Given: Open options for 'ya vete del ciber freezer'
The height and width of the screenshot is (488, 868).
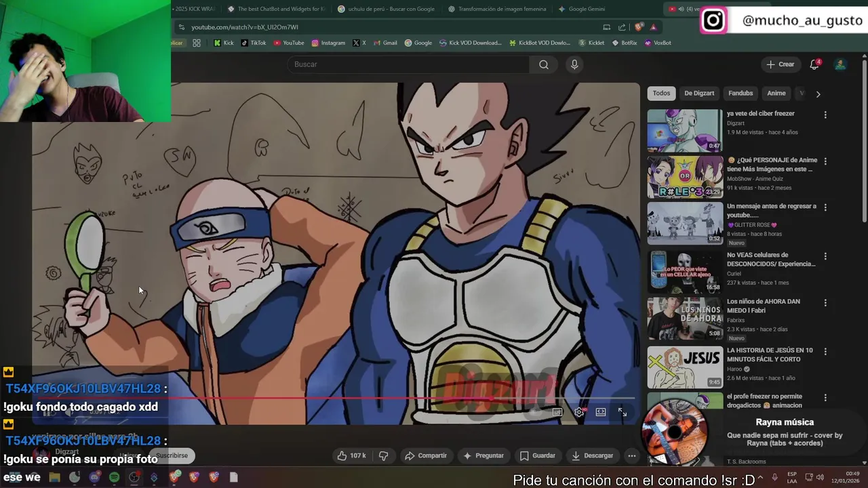Looking at the screenshot, I should coord(825,115).
